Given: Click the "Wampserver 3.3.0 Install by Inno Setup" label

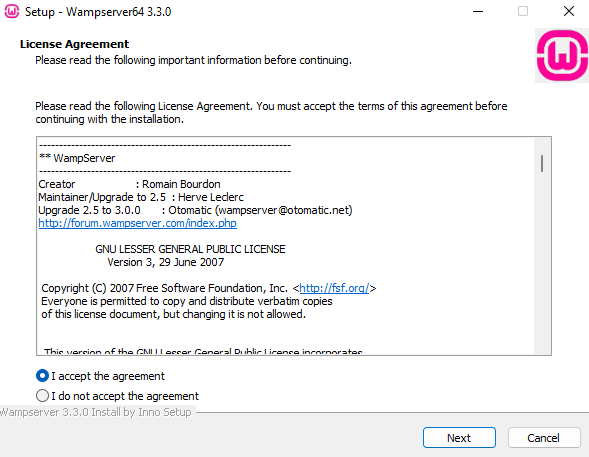Looking at the screenshot, I should click(x=95, y=412).
